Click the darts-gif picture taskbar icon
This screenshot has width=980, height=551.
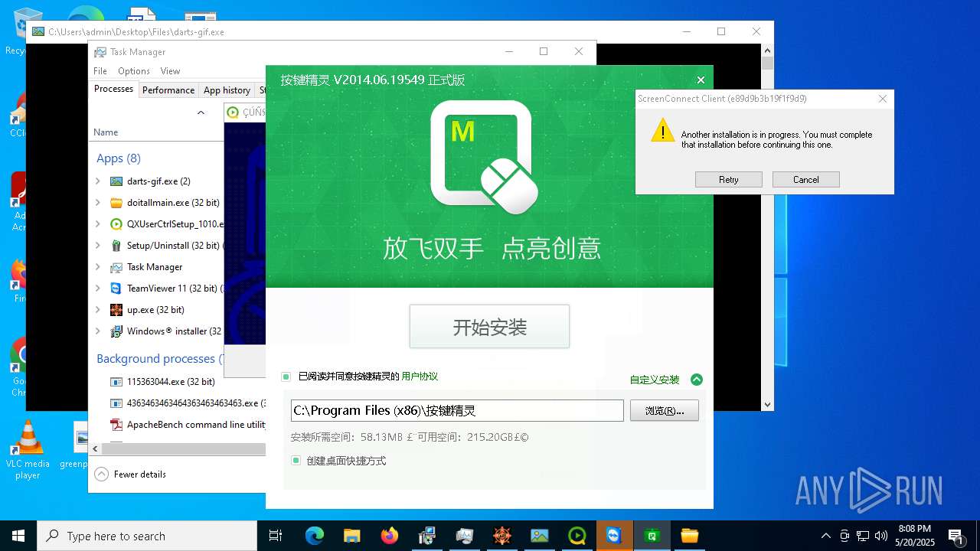540,536
